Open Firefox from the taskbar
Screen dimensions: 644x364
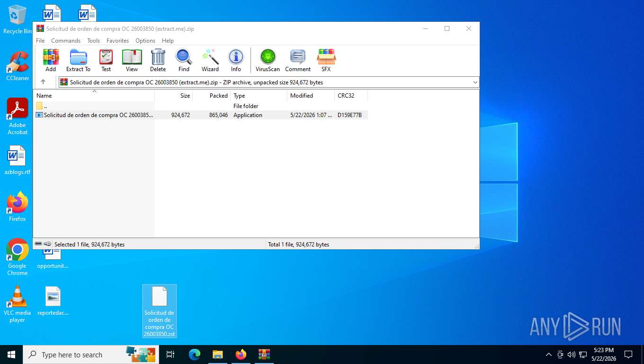pos(241,355)
